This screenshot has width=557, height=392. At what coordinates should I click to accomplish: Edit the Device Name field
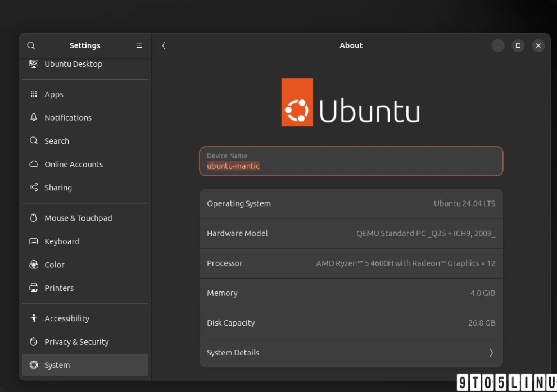[351, 161]
